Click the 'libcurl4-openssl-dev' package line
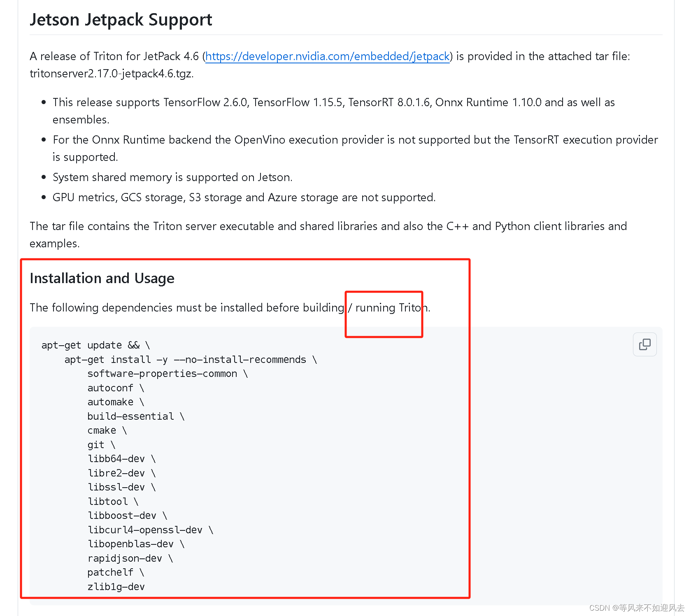691x616 pixels. (150, 530)
